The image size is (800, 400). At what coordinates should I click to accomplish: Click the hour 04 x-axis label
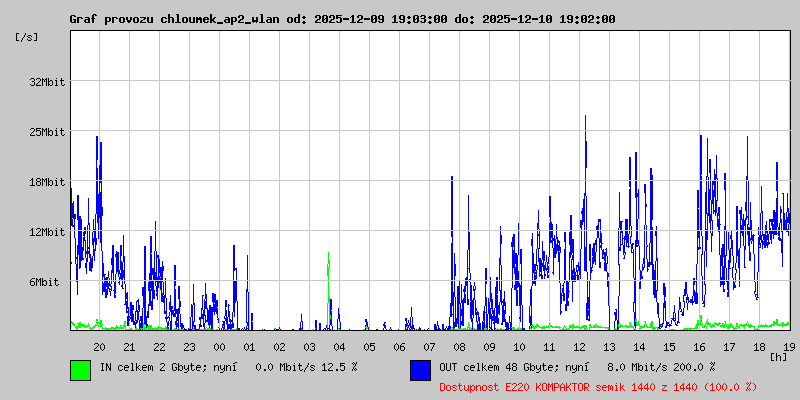tap(339, 347)
